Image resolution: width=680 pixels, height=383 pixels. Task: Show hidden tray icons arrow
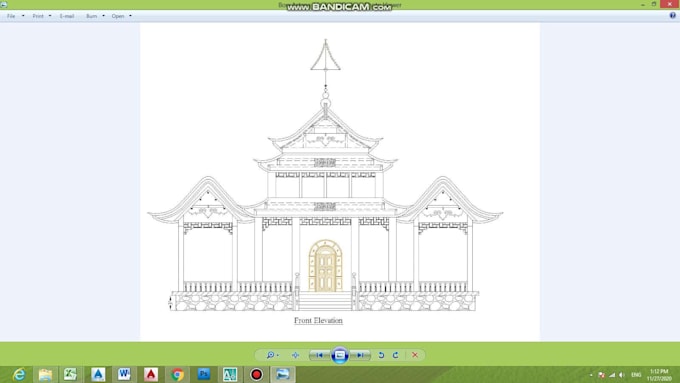tap(591, 375)
